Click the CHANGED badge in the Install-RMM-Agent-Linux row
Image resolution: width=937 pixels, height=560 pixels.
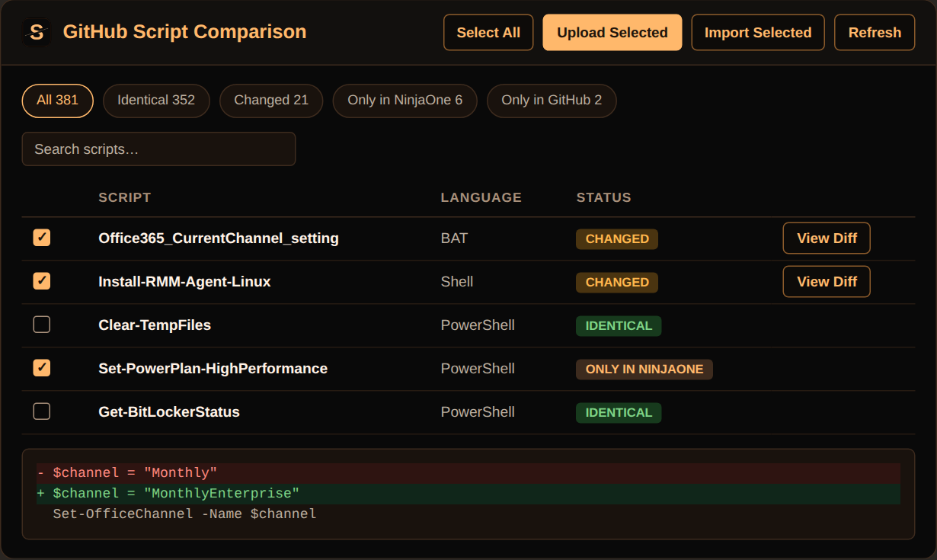pos(617,282)
